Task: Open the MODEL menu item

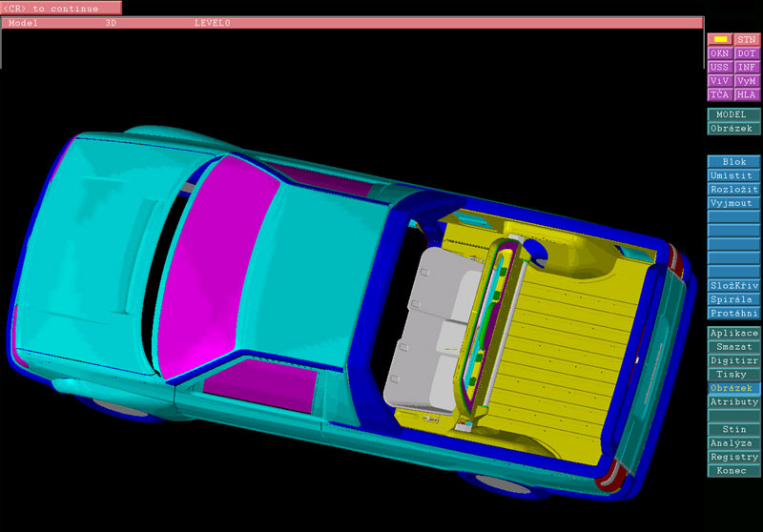Action: (x=733, y=114)
